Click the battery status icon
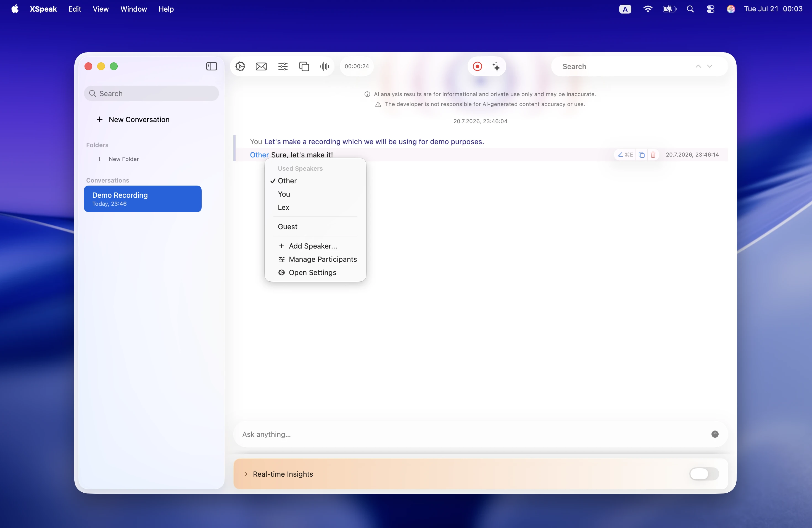 (x=669, y=9)
